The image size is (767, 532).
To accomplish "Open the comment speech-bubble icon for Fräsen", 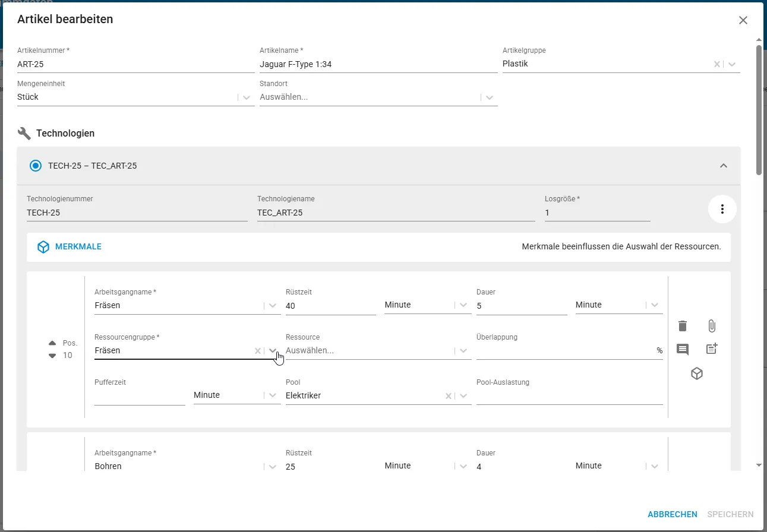I will click(683, 349).
